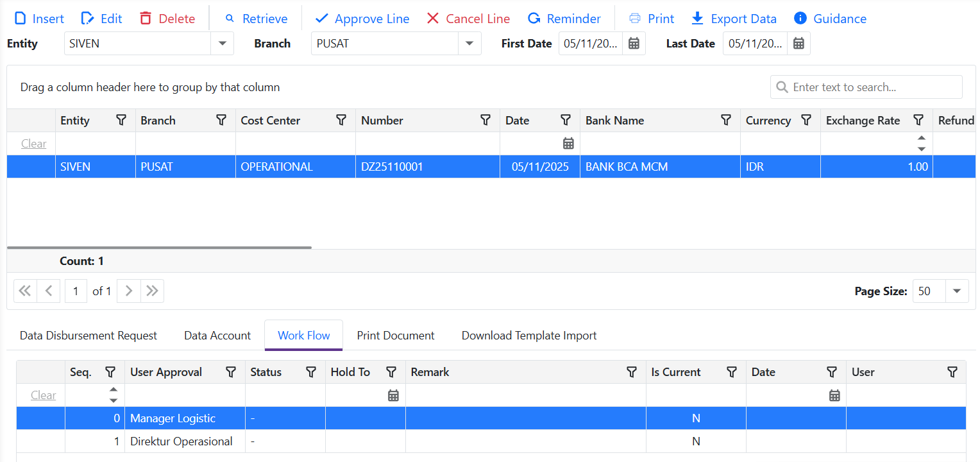Expand the Page Size dropdown
This screenshot has width=980, height=462.
pyautogui.click(x=957, y=291)
